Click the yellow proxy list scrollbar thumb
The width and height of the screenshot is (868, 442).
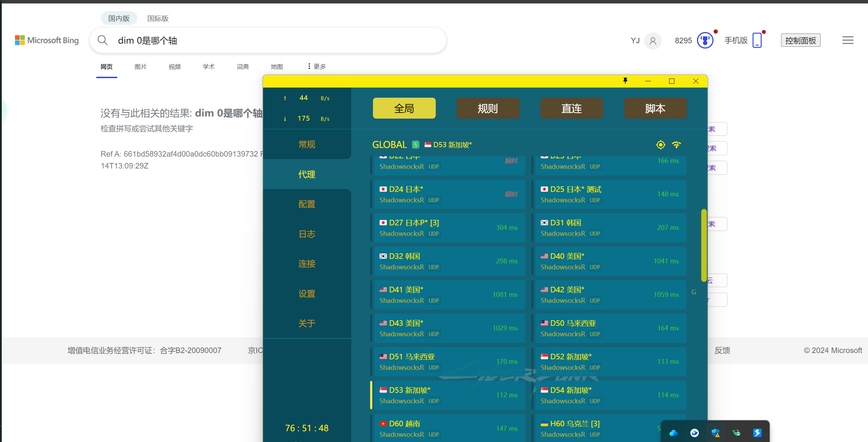tap(704, 245)
